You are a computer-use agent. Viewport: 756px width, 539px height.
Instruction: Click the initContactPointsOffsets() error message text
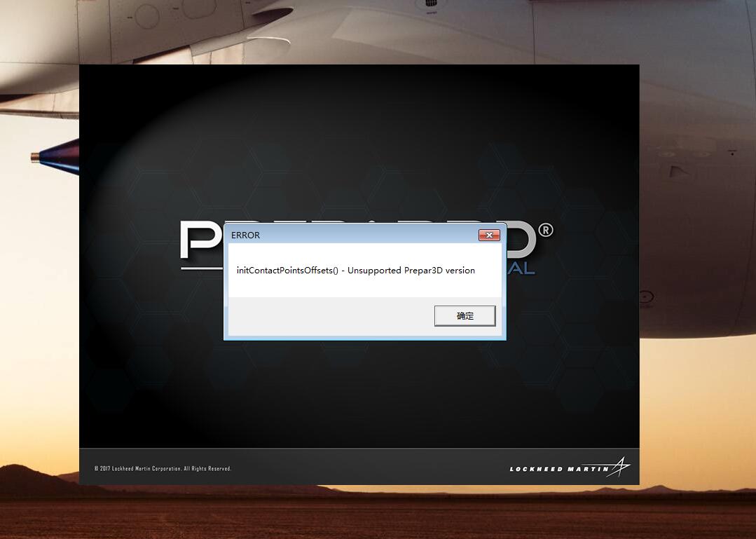tap(355, 271)
